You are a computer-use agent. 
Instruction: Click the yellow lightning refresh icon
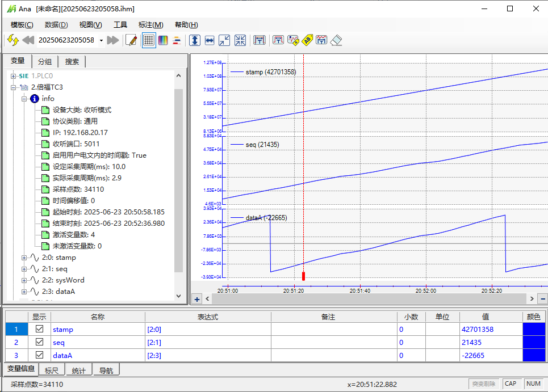(13, 40)
